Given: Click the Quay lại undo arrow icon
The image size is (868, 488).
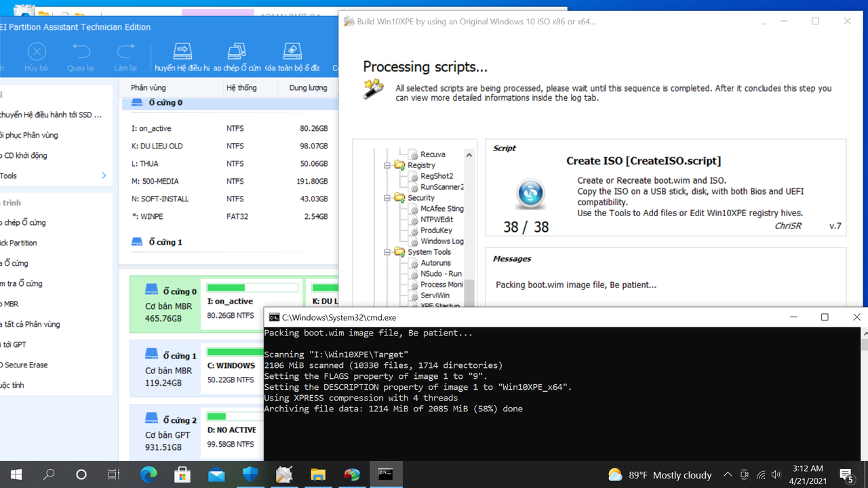Looking at the screenshot, I should pos(81,52).
